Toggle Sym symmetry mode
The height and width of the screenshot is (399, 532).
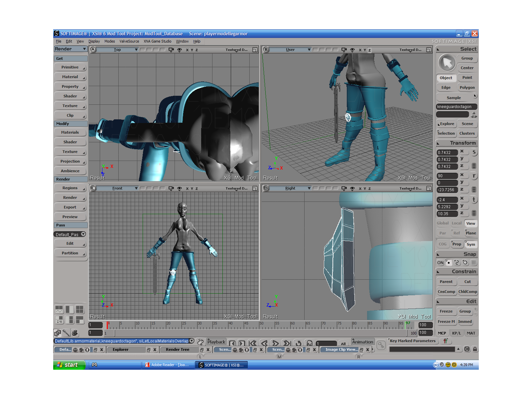pos(471,244)
